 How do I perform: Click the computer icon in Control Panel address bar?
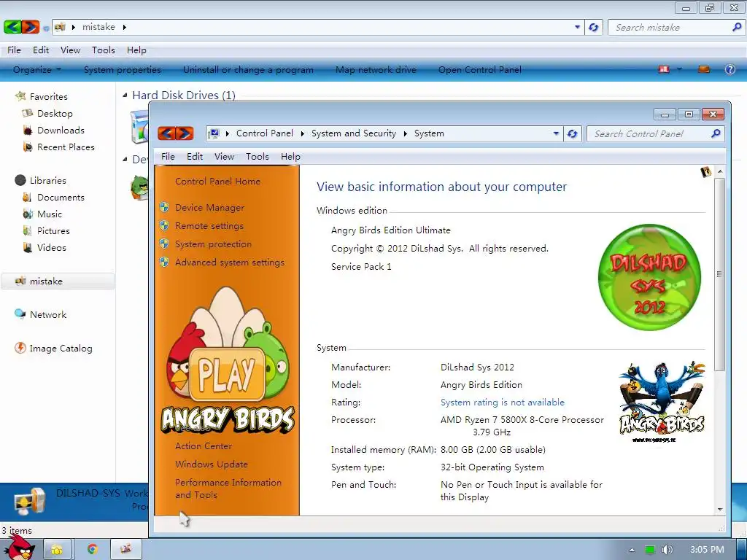[214, 133]
